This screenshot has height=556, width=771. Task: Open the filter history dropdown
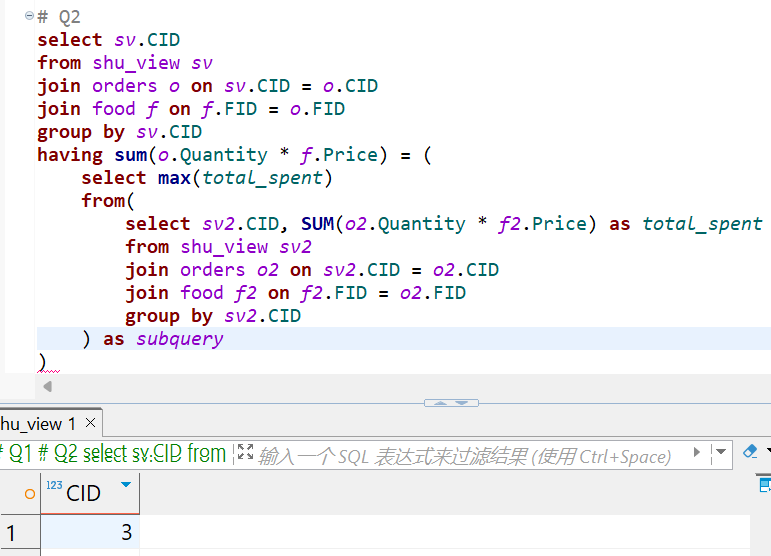(720, 454)
